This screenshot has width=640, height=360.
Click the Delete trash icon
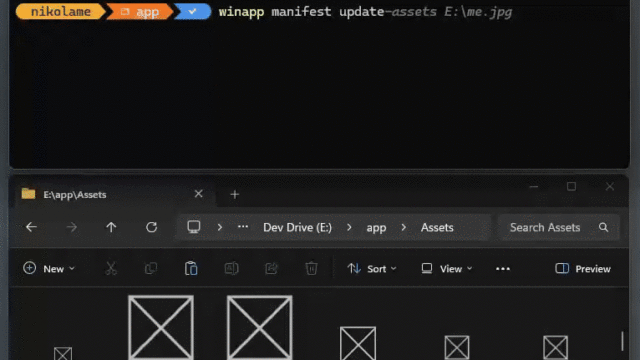click(x=311, y=269)
